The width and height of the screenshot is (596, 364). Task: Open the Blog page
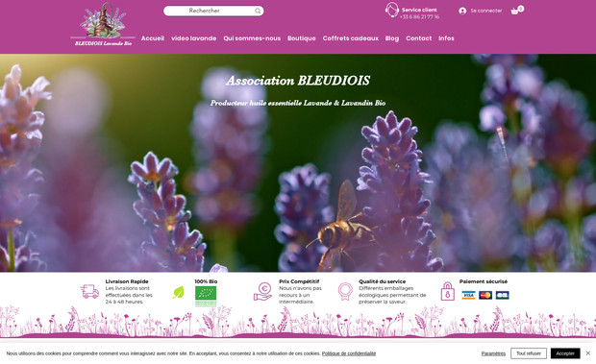[x=392, y=38]
